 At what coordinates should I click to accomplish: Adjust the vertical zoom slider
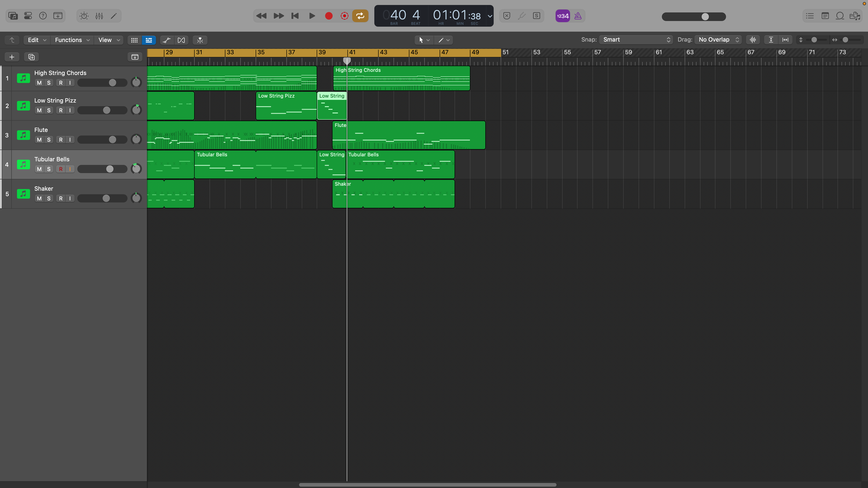[x=814, y=40]
